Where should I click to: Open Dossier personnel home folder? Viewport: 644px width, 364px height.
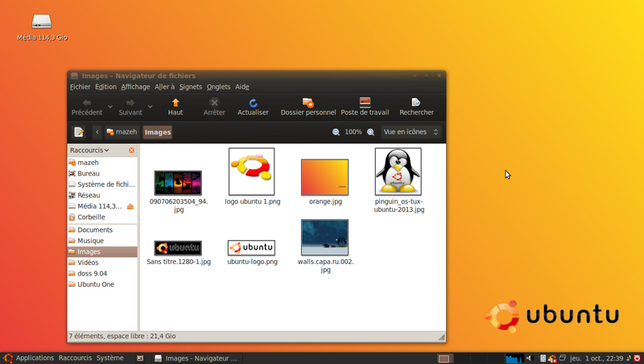coord(308,107)
